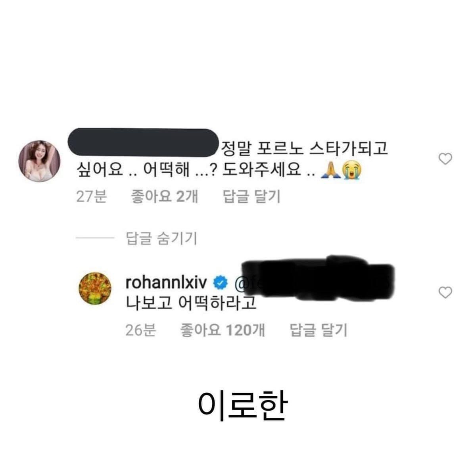Click the horizontal line before 답글 숨기기
The width and height of the screenshot is (476, 476).
[95, 238]
